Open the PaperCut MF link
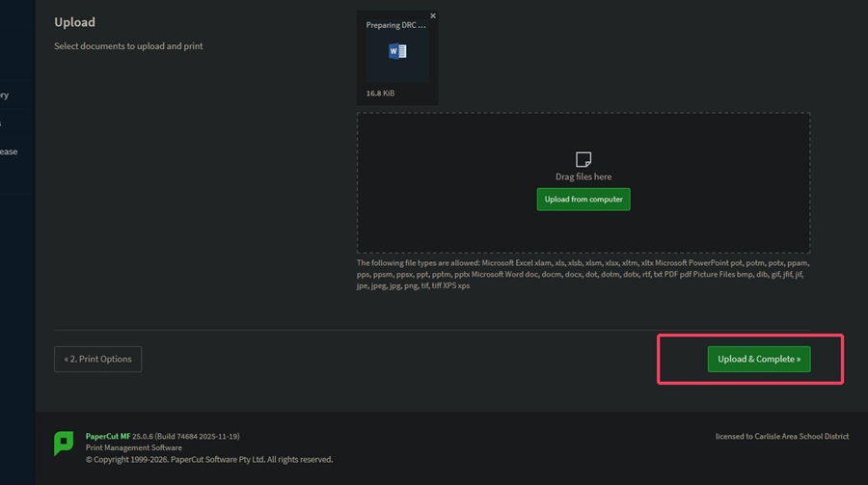This screenshot has width=868, height=485. click(108, 436)
